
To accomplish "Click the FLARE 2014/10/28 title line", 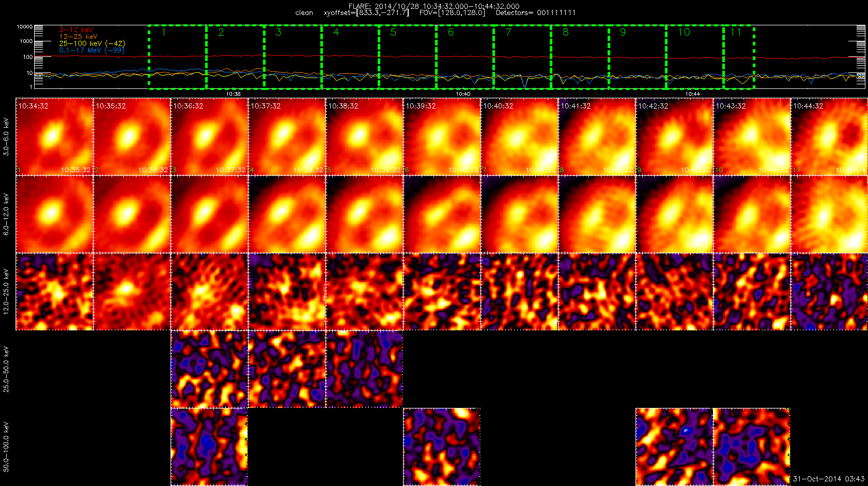I will [x=434, y=6].
